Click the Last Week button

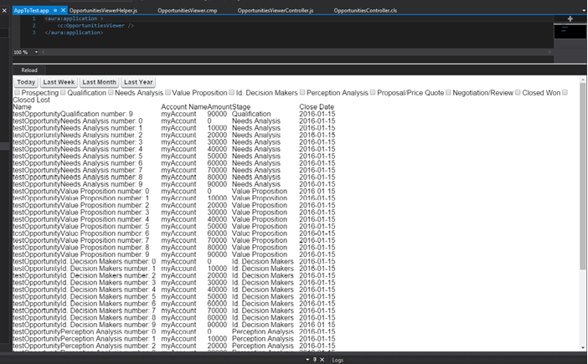[59, 82]
